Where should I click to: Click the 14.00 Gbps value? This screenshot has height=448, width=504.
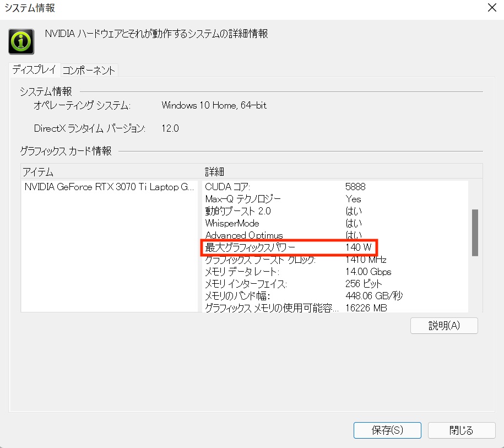[x=368, y=272]
